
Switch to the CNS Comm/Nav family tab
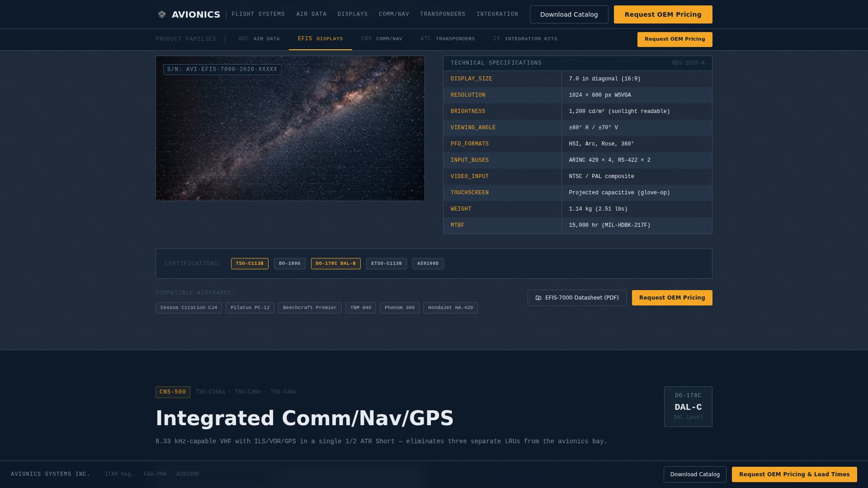(x=382, y=39)
